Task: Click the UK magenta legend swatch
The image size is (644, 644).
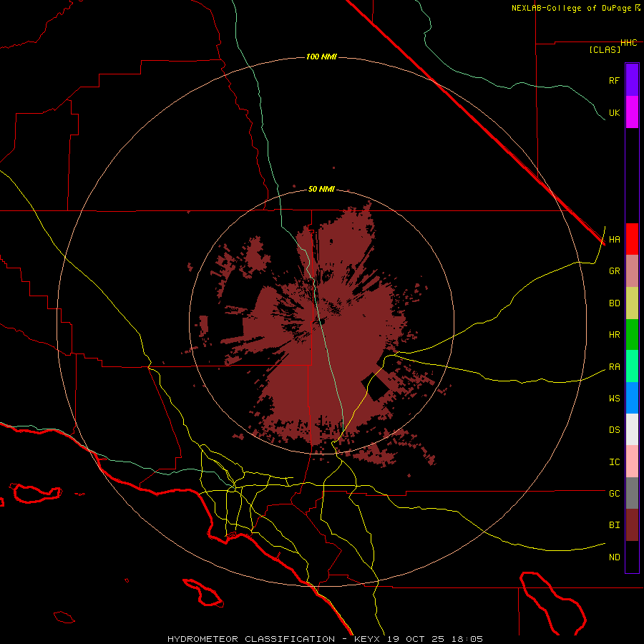Action: point(632,112)
